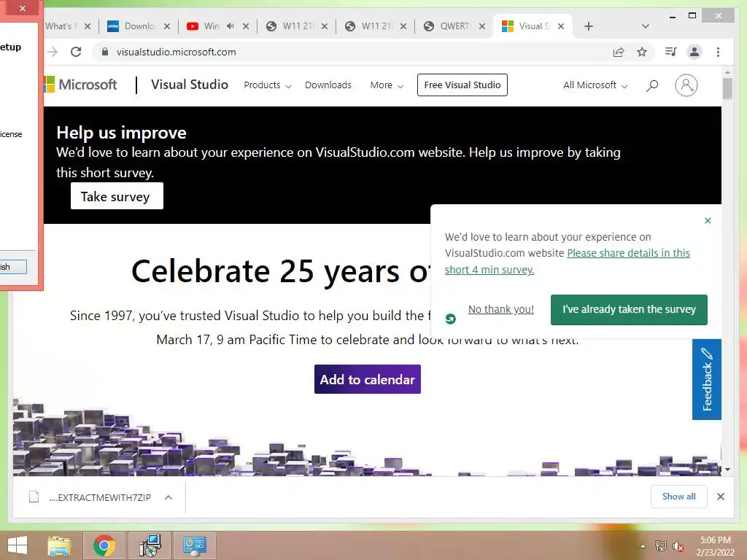Image resolution: width=747 pixels, height=560 pixels.
Task: Click the No thank you! link
Action: 500,309
